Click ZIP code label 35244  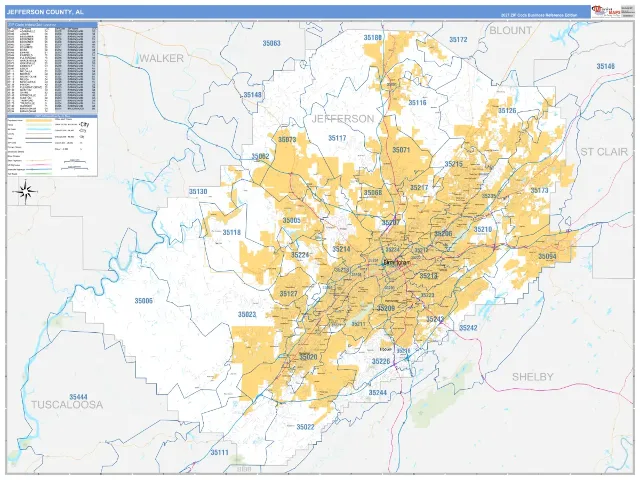[377, 392]
